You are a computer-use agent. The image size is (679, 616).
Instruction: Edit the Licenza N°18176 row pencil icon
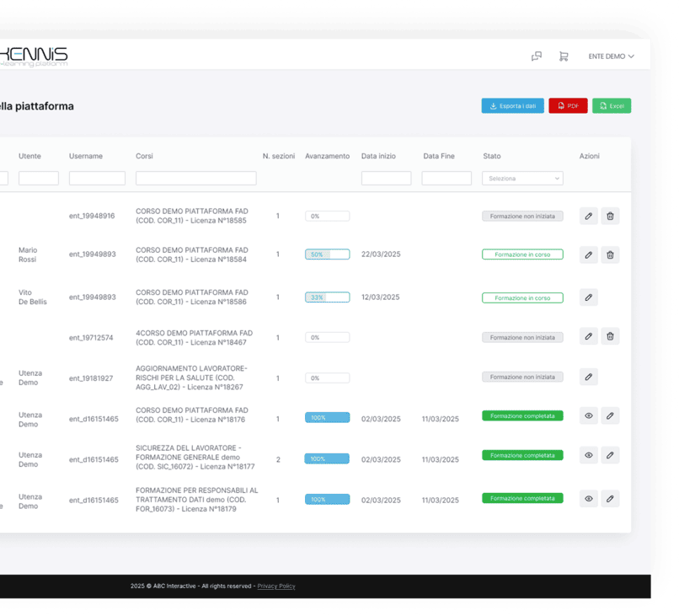pos(611,415)
